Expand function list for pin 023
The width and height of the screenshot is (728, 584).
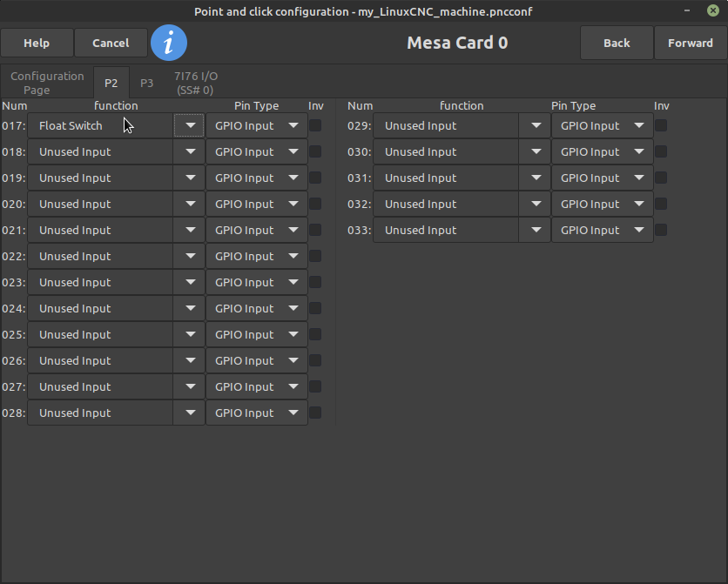(x=190, y=282)
